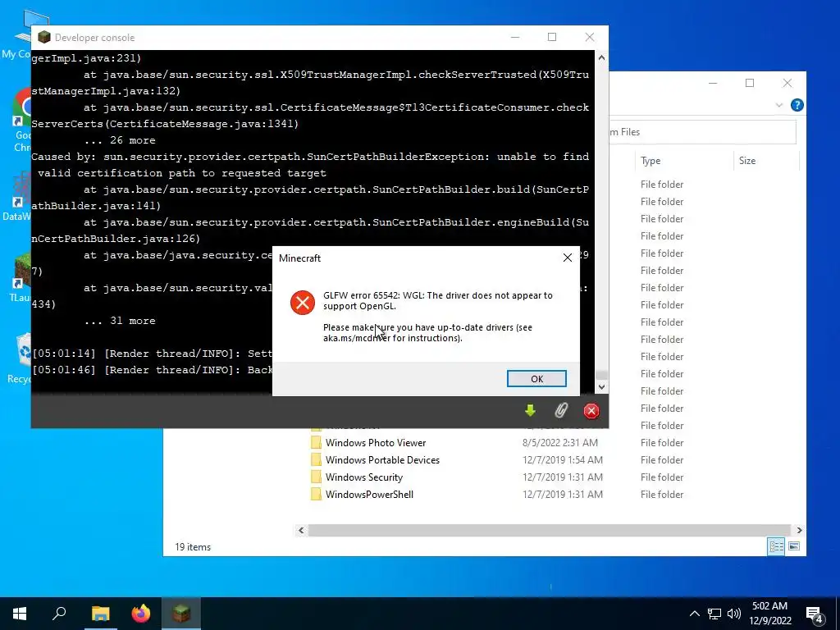Screen dimensions: 840x630
Task: Sort by the Type column header
Action: point(685,161)
